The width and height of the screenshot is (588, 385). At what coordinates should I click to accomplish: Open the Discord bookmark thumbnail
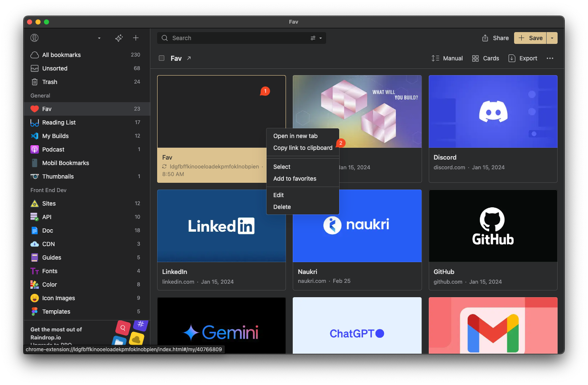[493, 111]
